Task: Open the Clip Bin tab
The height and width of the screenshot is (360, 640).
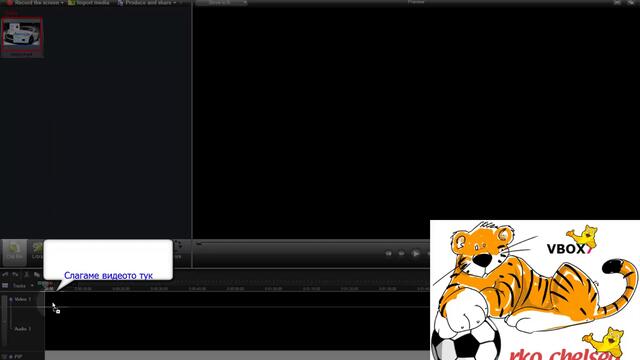Action: pos(14,252)
